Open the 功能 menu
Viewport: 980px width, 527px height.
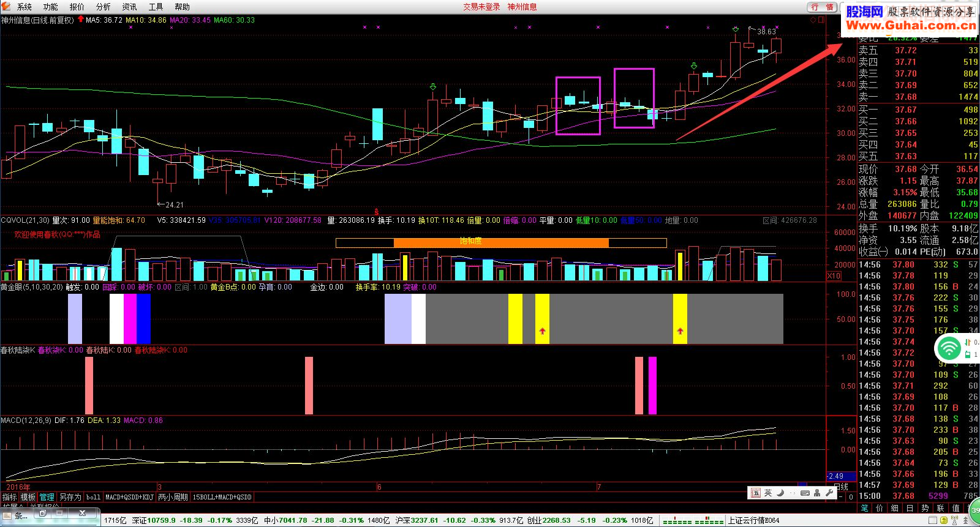coord(51,7)
